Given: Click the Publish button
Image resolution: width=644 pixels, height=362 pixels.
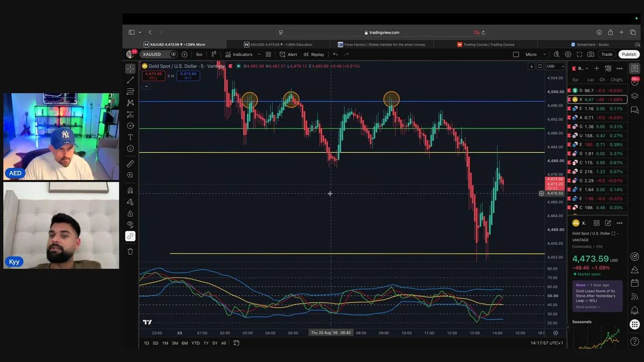Looking at the screenshot, I should coord(629,54).
